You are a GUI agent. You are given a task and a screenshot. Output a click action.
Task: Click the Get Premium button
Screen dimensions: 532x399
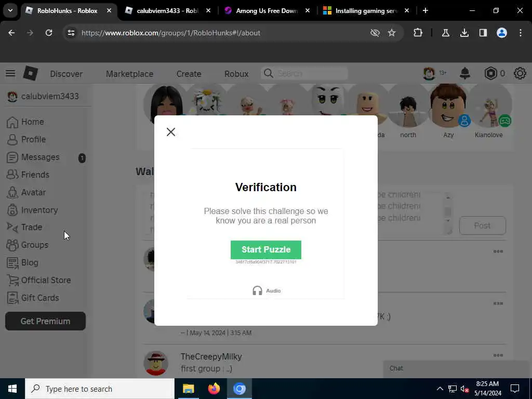(46, 321)
